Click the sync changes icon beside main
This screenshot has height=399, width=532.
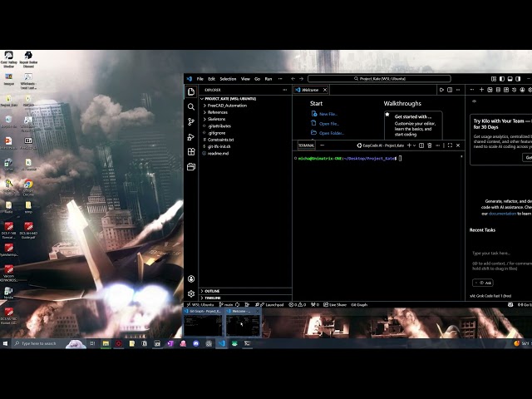point(237,305)
